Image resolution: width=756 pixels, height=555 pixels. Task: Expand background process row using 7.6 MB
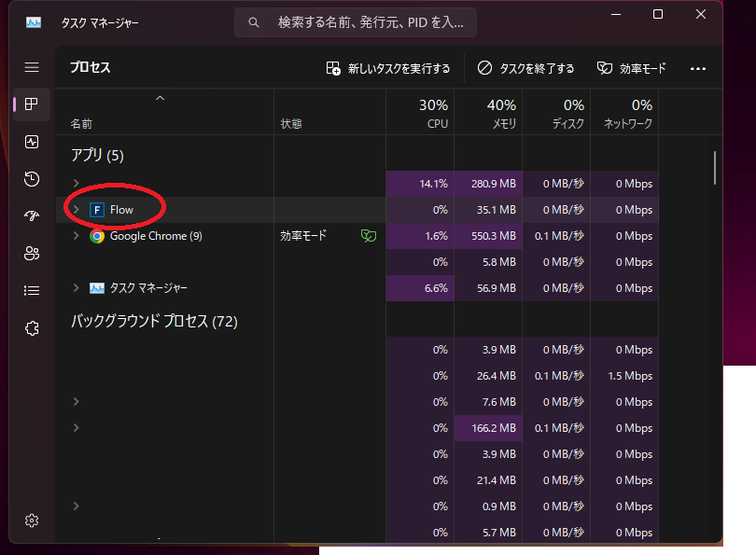point(76,402)
